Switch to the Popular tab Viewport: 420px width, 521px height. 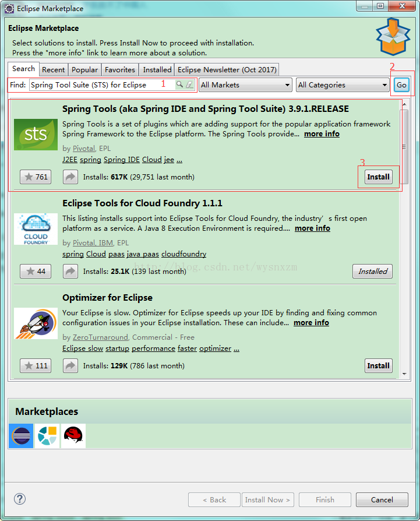coord(84,70)
